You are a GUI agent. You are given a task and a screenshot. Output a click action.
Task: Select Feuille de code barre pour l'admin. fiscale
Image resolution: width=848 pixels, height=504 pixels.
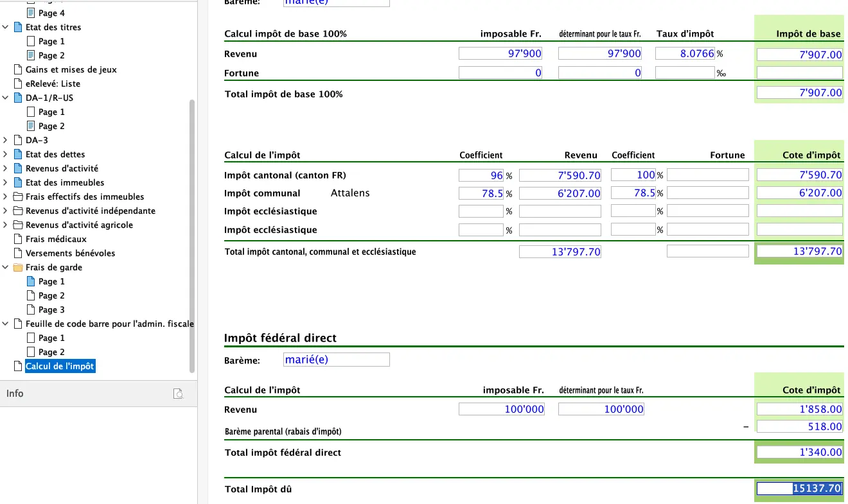click(109, 324)
